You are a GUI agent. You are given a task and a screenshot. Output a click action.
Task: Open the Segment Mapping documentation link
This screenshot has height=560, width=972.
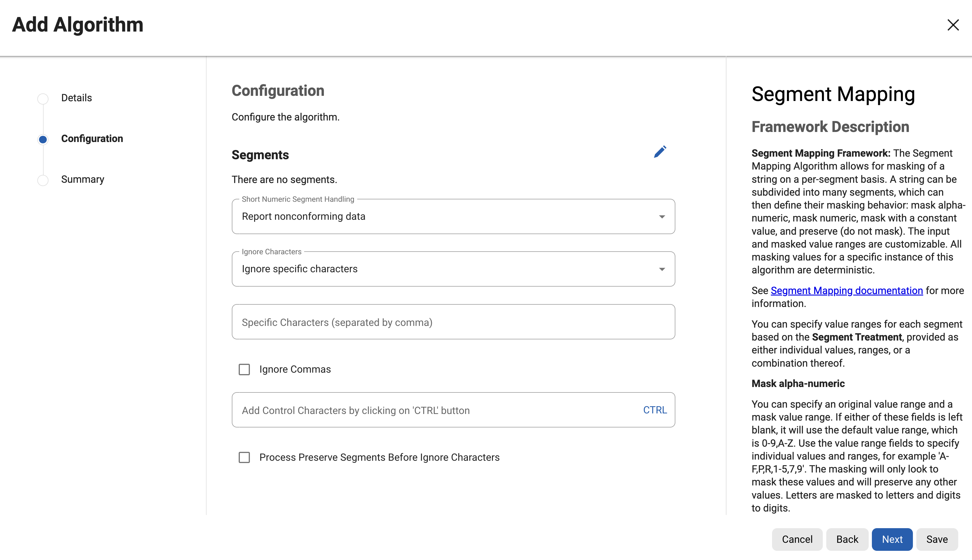[x=847, y=290]
